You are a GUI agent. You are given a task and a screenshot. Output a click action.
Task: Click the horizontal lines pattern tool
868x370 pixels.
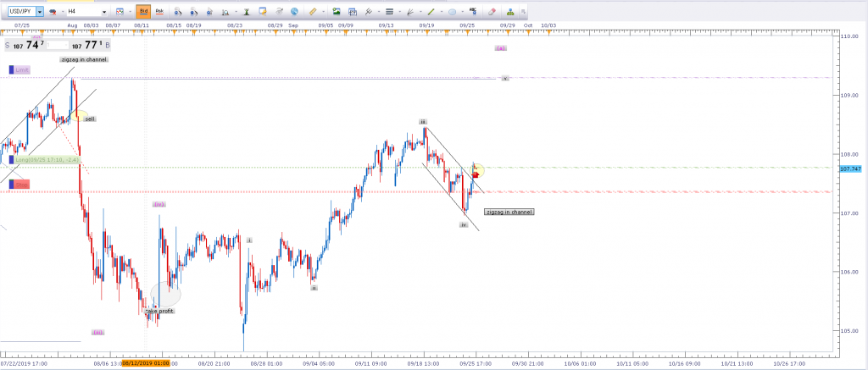click(389, 13)
